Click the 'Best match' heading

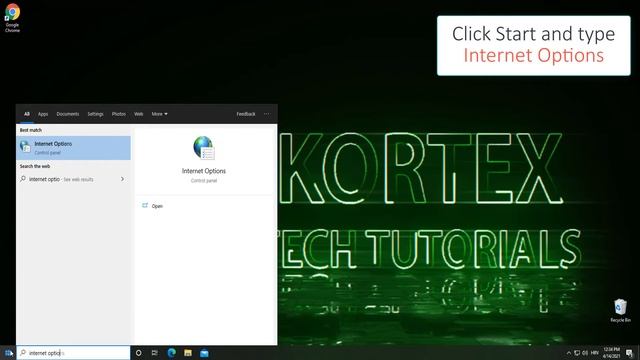31,130
